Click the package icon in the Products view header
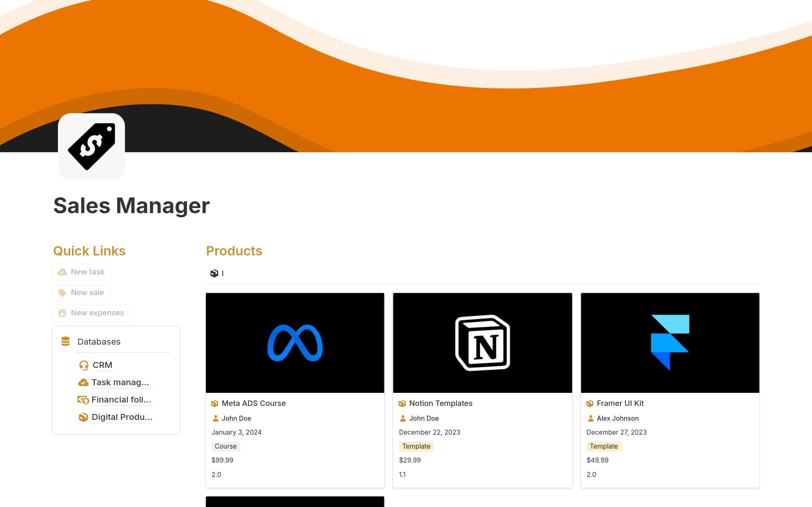The height and width of the screenshot is (507, 812). tap(215, 273)
